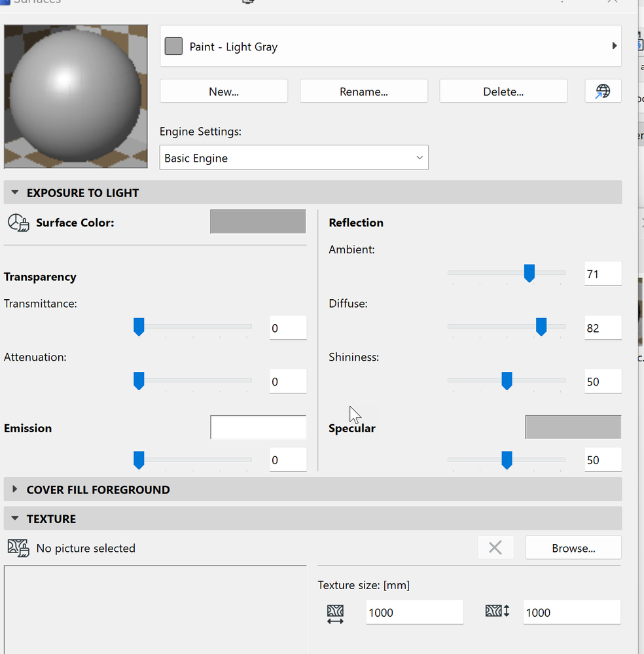Click the vertical texture height icon

pyautogui.click(x=497, y=611)
